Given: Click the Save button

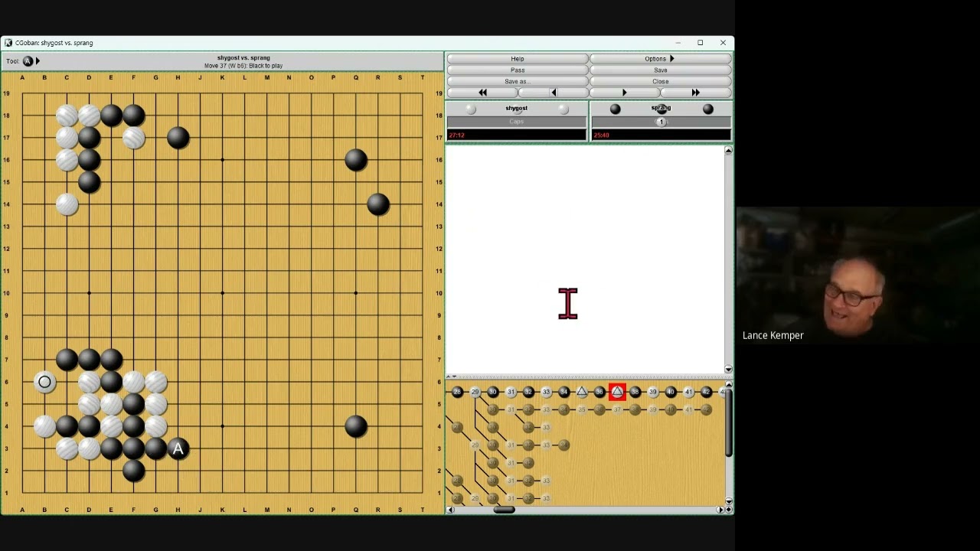Looking at the screenshot, I should point(660,70).
